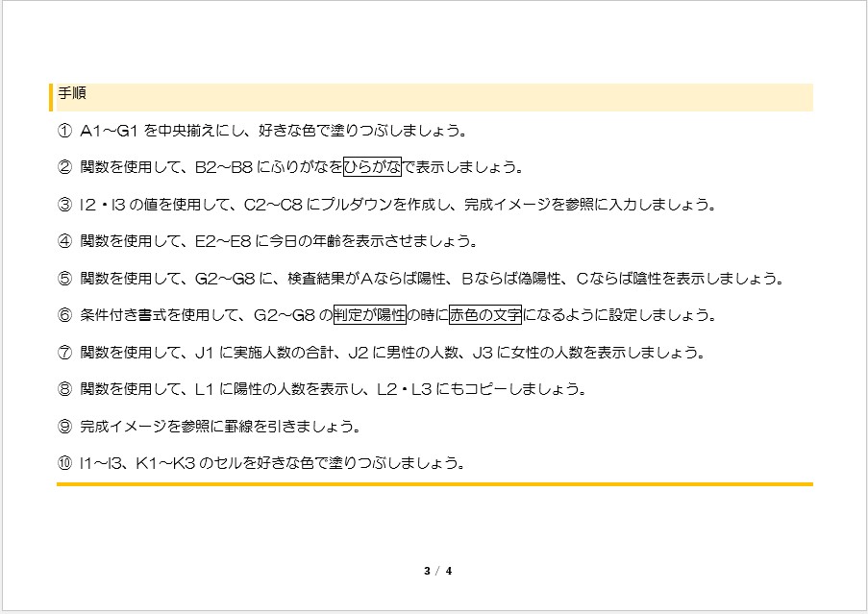This screenshot has height=614, width=868.
Task: Click the circled number ⑤ marker
Action: 64,279
